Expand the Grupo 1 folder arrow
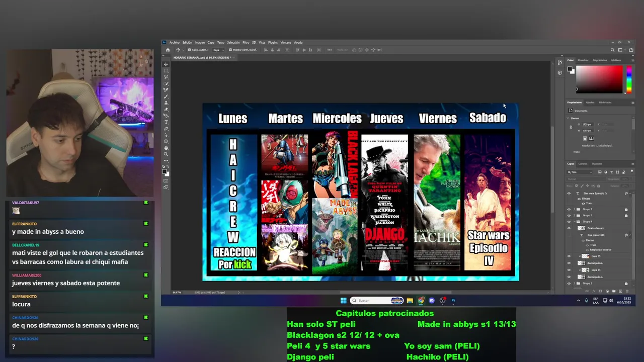This screenshot has width=644, height=362. coord(574,283)
